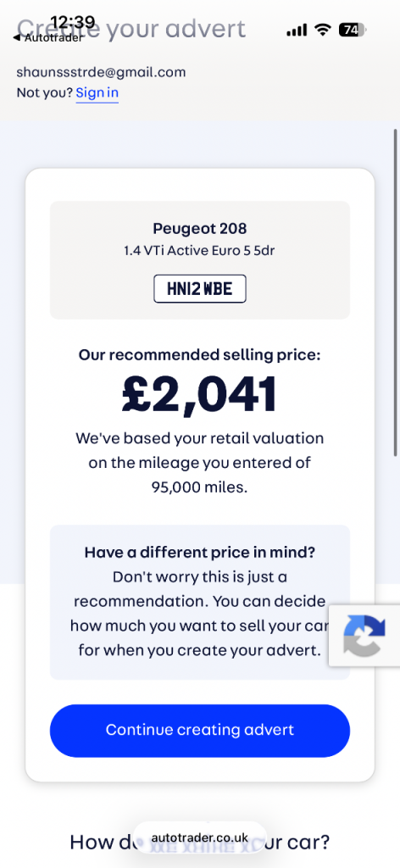Tap the back arrow to Autotrader
This screenshot has height=868, width=400.
15,38
